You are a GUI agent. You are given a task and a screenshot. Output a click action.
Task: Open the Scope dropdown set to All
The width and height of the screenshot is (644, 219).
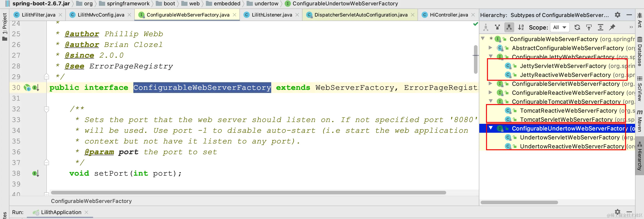559,27
